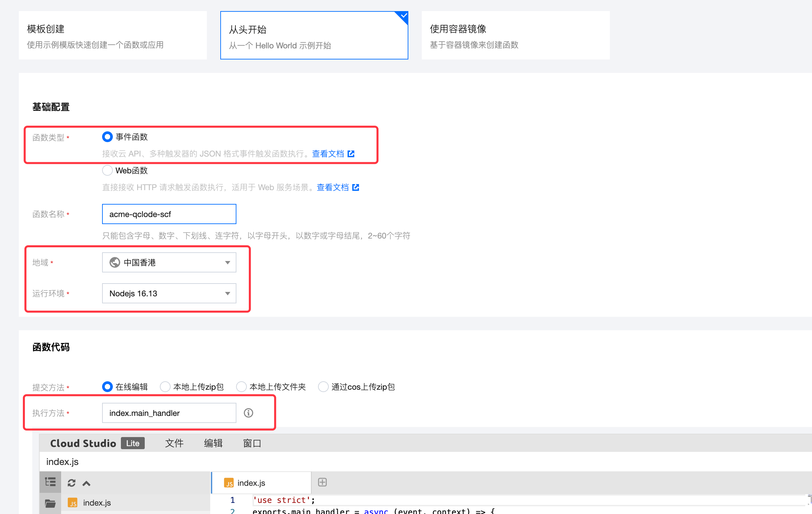Open the 编辑 menu in Cloud Studio
This screenshot has height=514, width=812.
coord(213,443)
